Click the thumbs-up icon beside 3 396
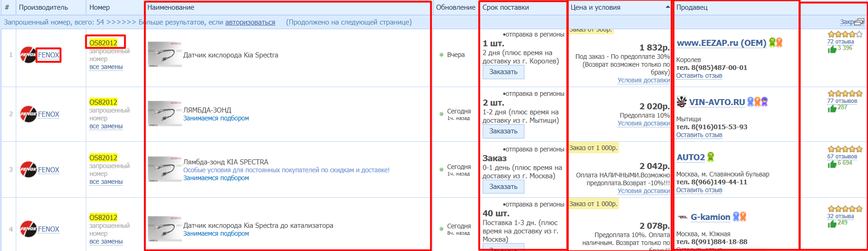Viewport: 868px width, 251px height. coord(832,49)
